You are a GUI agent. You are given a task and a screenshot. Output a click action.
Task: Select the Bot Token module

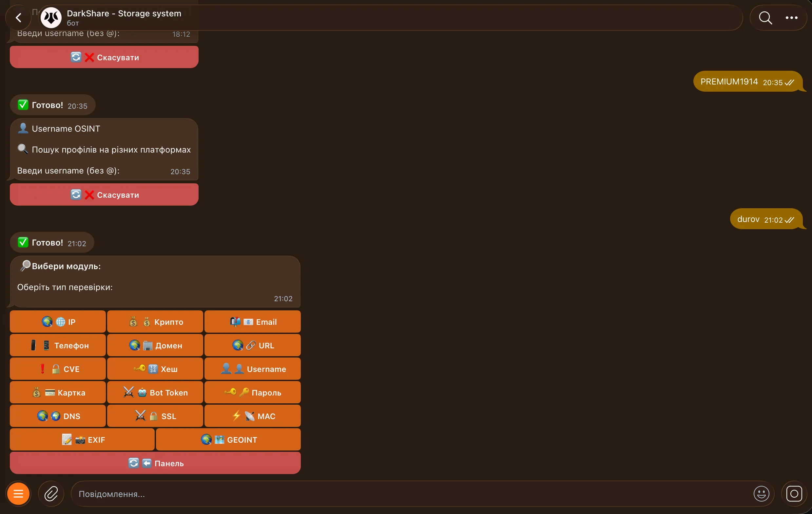tap(155, 393)
